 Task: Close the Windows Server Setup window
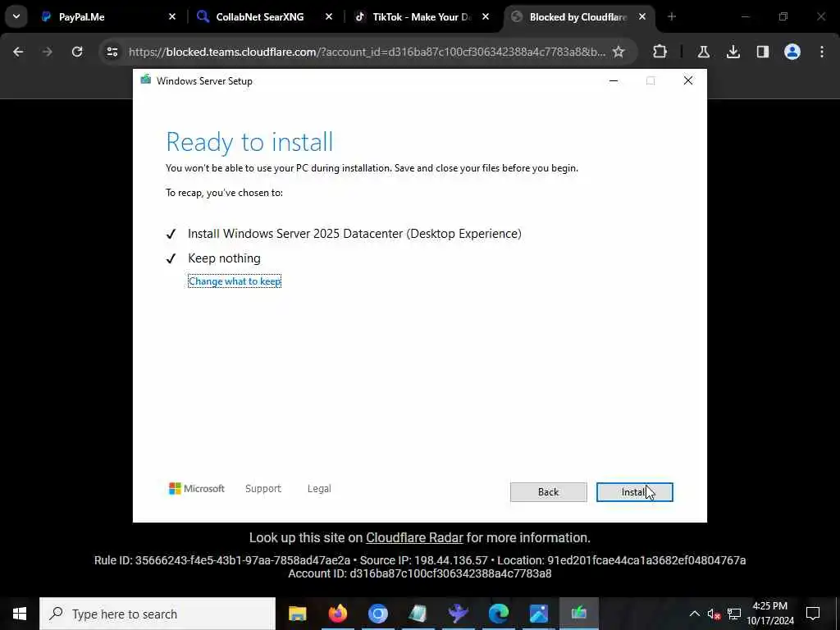pyautogui.click(x=688, y=81)
